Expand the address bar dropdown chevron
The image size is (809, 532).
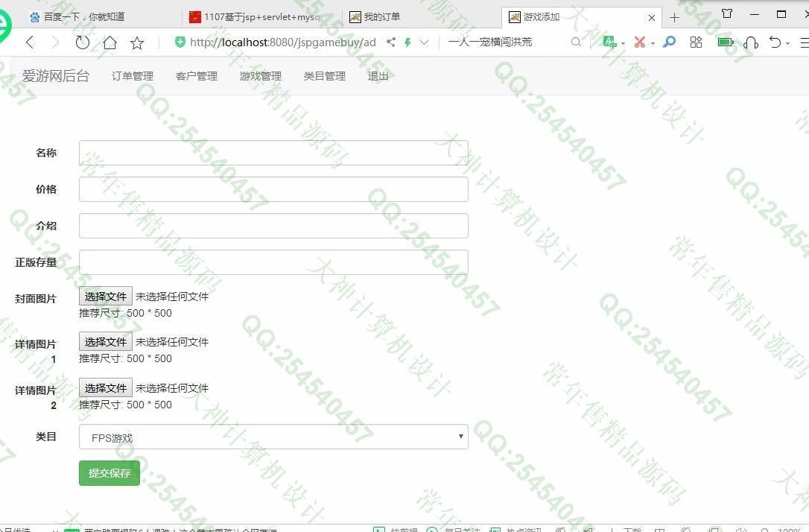[x=425, y=42]
